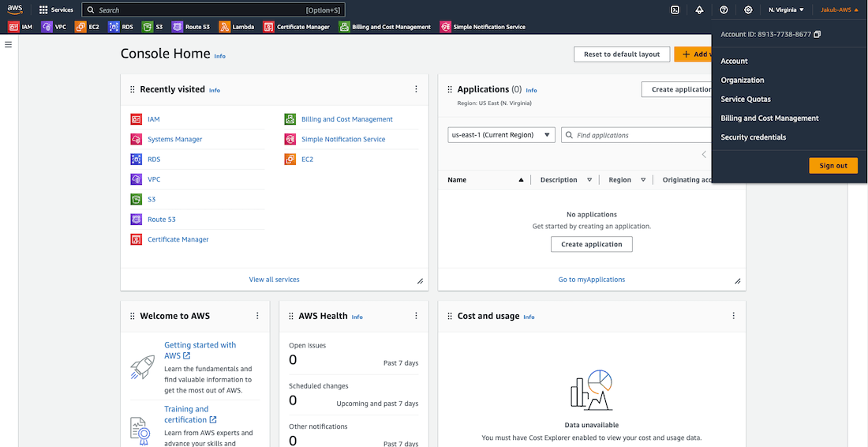Expand the left hamburger navigation menu
The image size is (868, 447).
9,44
